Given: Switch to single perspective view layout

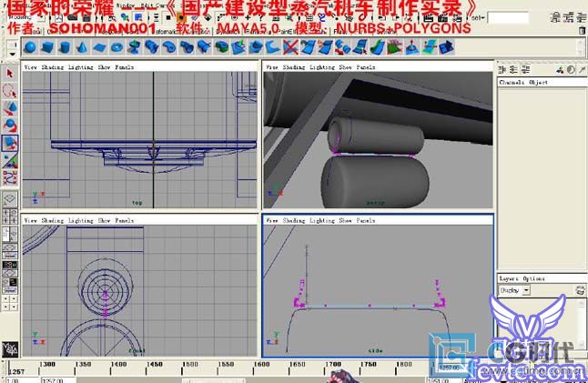Looking at the screenshot, I should click(10, 198).
